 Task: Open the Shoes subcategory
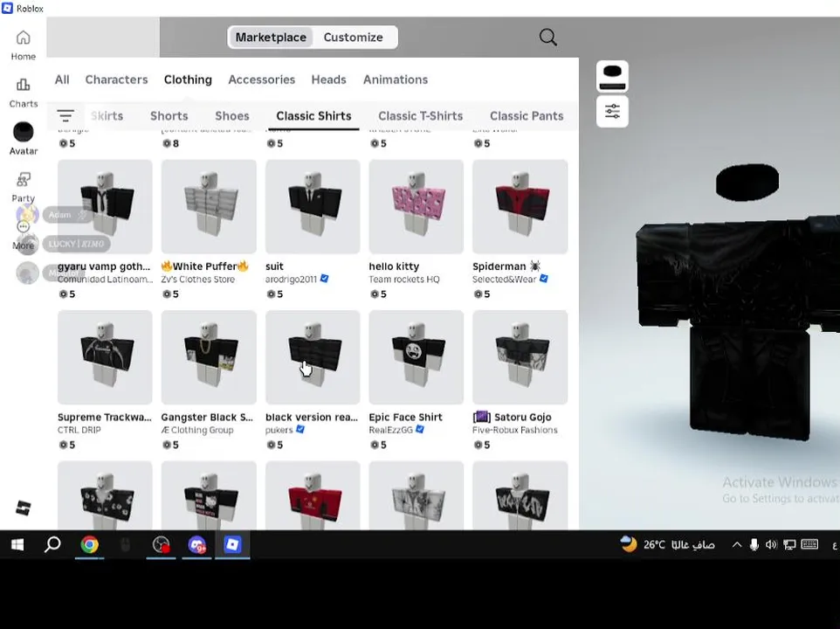coord(232,115)
